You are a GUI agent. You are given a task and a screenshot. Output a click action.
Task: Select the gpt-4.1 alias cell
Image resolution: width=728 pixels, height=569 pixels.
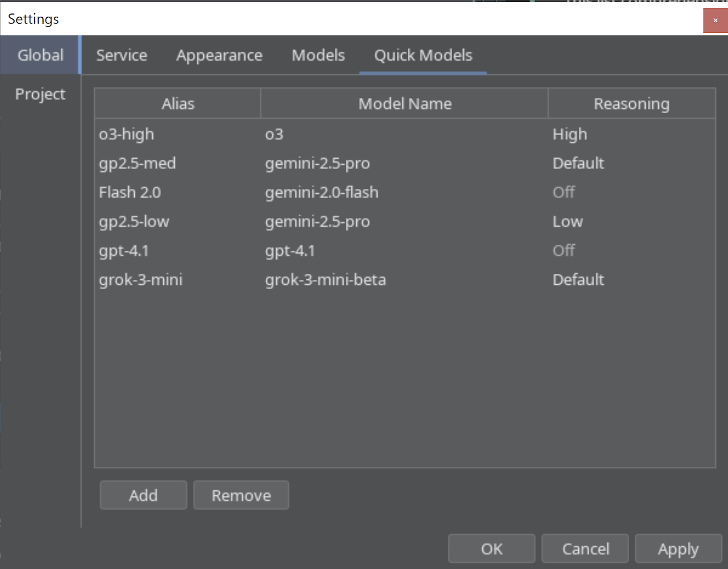pyautogui.click(x=178, y=251)
